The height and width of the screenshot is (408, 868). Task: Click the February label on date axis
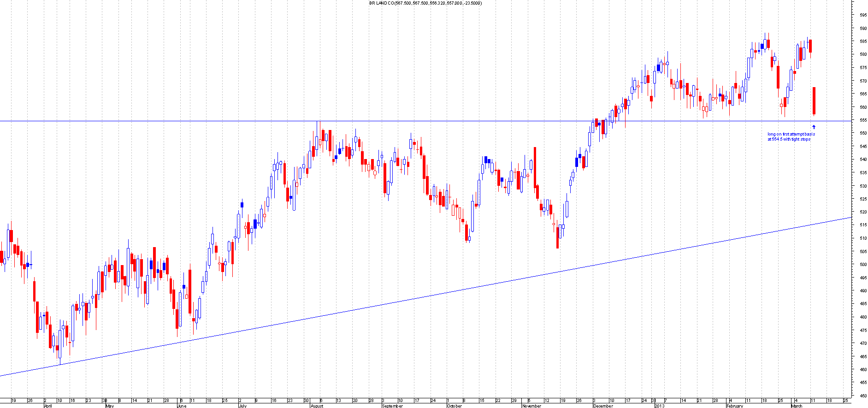click(x=735, y=406)
